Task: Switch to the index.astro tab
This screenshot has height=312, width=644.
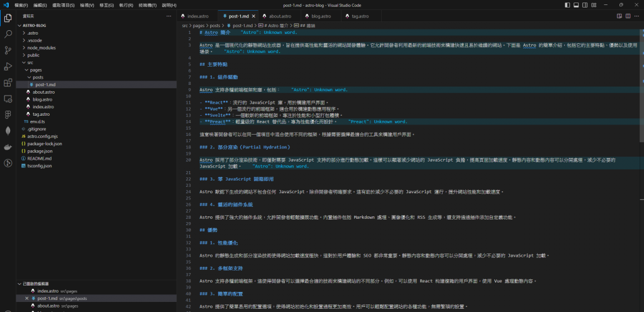Action: (x=197, y=16)
